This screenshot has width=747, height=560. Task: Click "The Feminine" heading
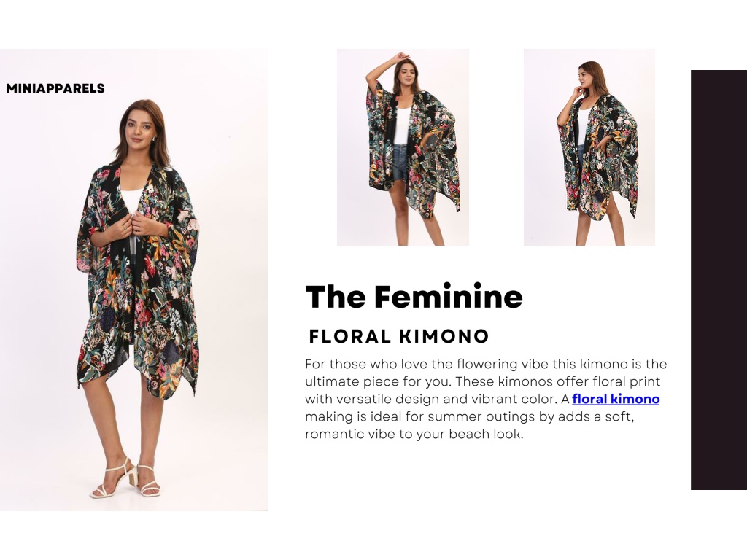414,297
